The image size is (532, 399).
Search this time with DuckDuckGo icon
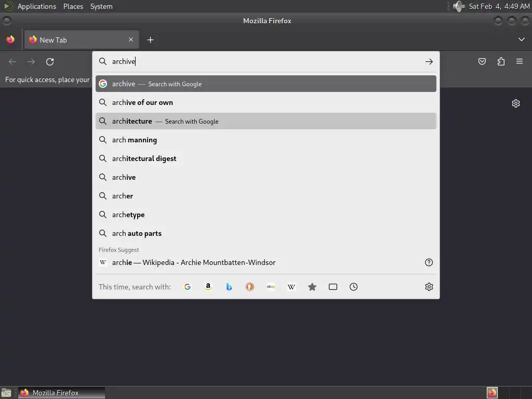coord(250,287)
